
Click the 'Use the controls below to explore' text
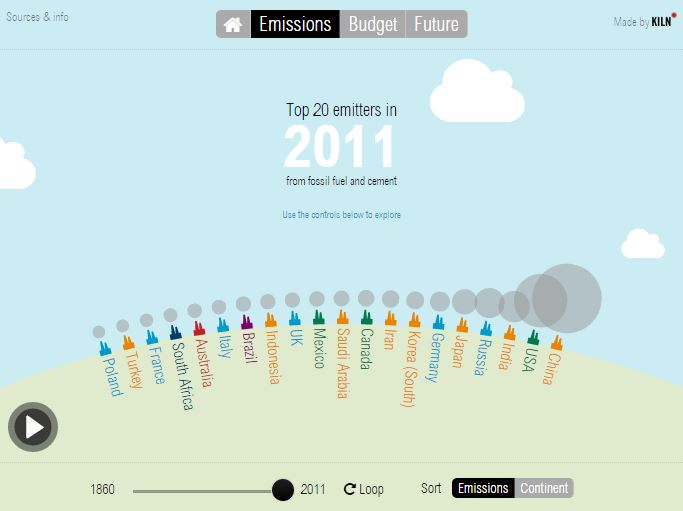coord(342,215)
